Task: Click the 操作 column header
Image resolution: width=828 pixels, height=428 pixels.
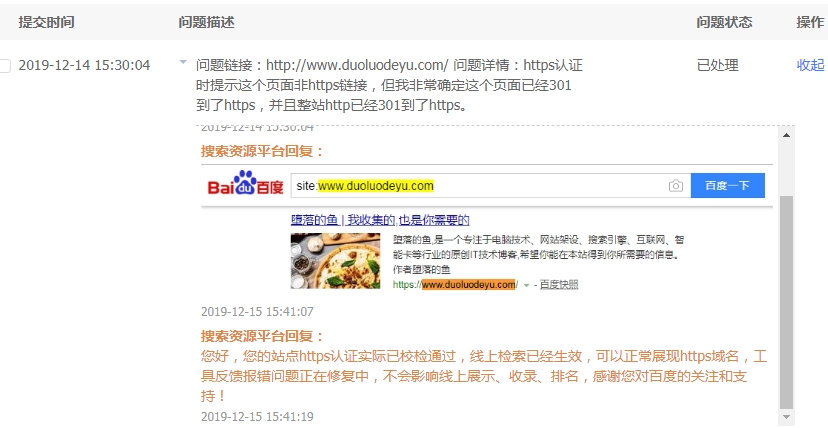Action: pos(810,22)
